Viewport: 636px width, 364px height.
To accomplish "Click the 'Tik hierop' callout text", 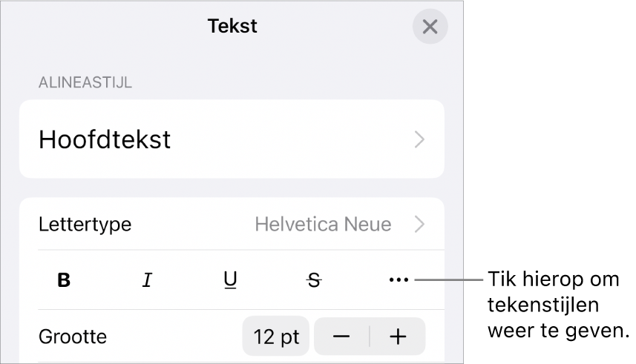I will coord(557,281).
